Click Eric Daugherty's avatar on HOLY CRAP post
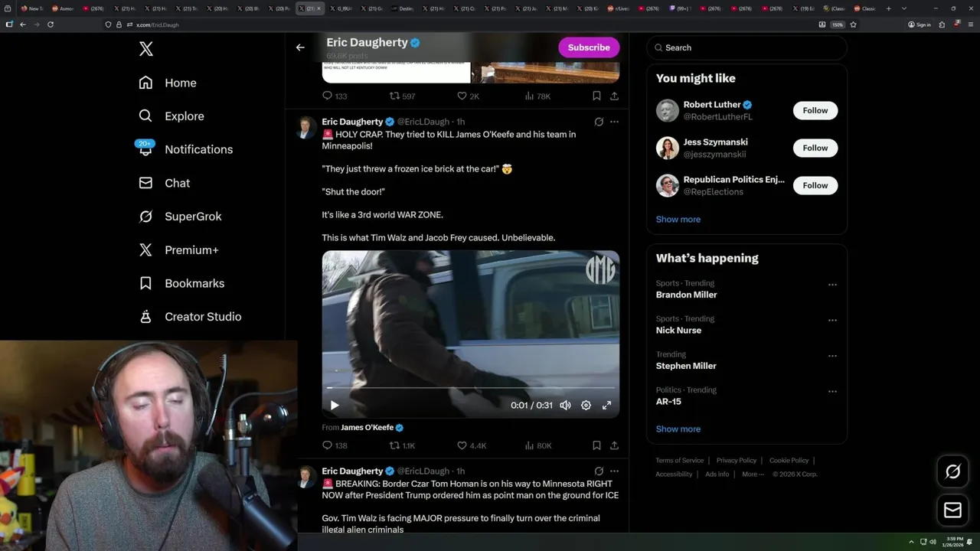Image resolution: width=980 pixels, height=551 pixels. click(307, 127)
